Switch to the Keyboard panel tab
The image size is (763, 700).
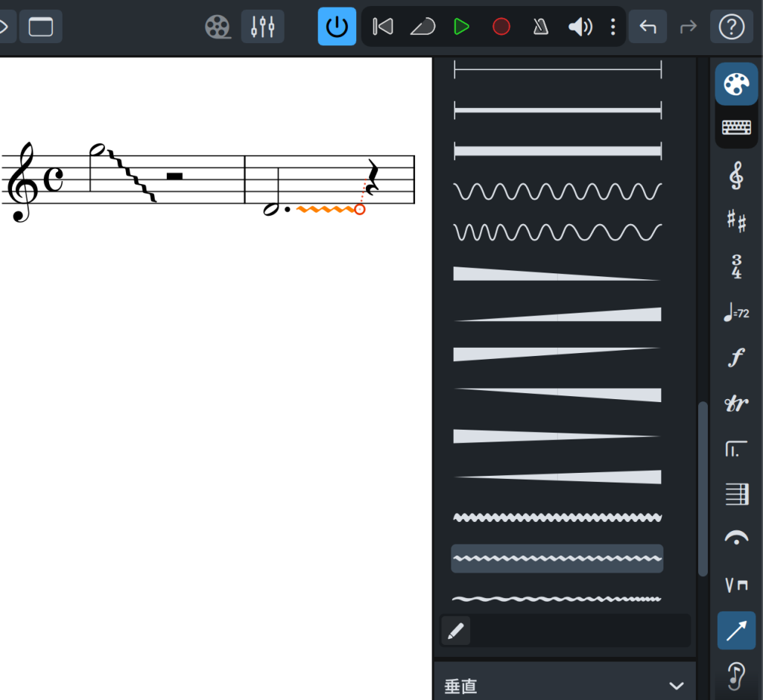pyautogui.click(x=736, y=128)
